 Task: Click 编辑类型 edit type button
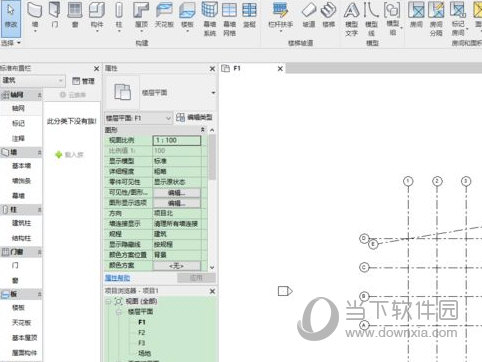[194, 117]
